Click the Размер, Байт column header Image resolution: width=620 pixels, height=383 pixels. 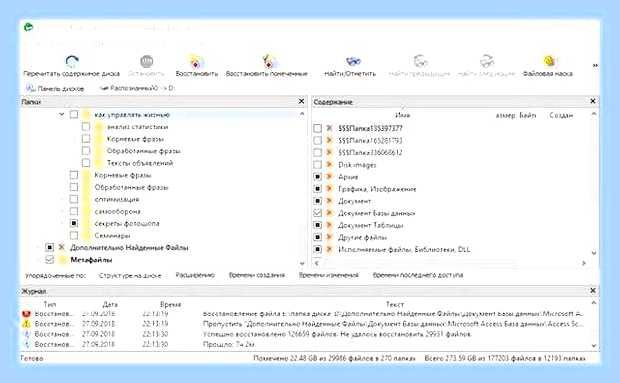(516, 115)
